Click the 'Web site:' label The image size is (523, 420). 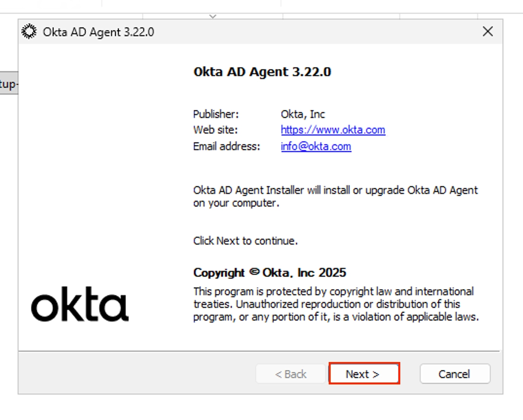[x=215, y=130]
